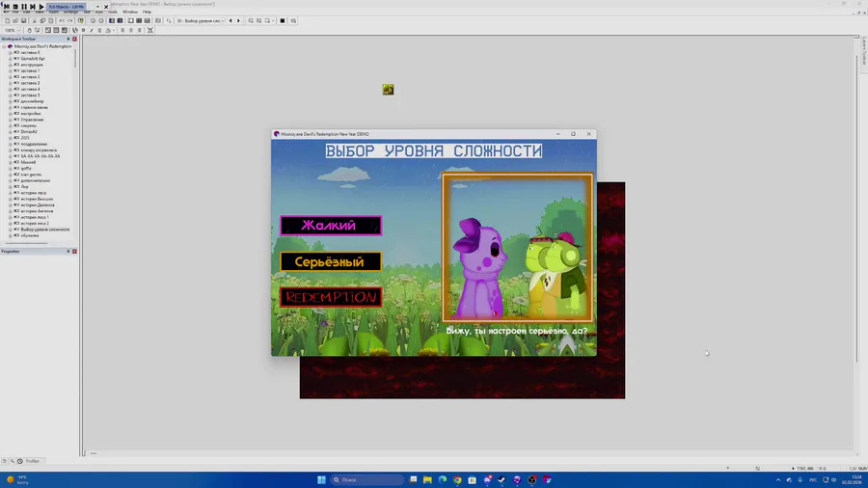Open Steam from the taskbar

tap(502, 479)
